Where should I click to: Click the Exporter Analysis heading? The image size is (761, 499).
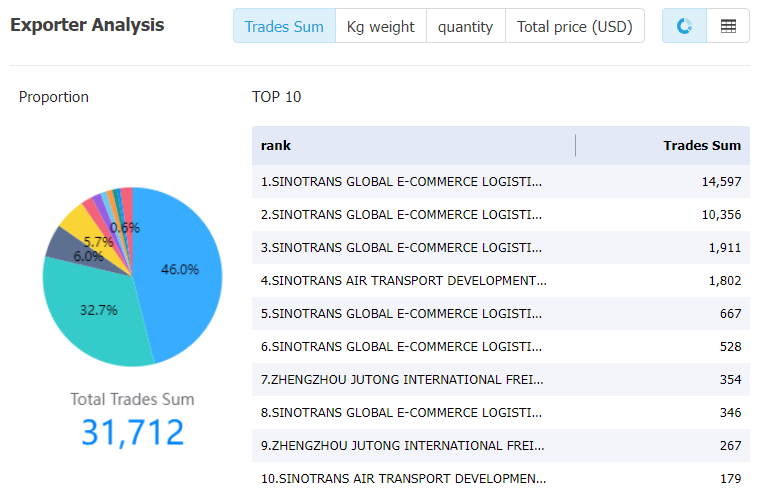pos(87,25)
